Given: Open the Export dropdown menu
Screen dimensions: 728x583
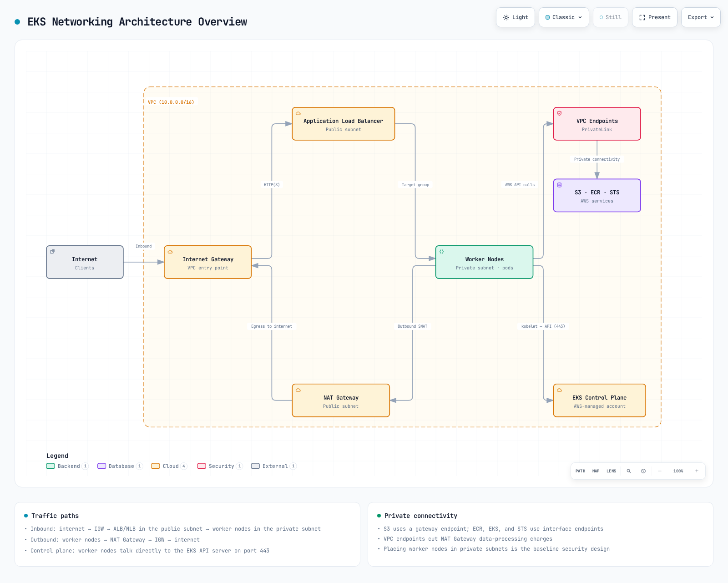Looking at the screenshot, I should point(701,17).
